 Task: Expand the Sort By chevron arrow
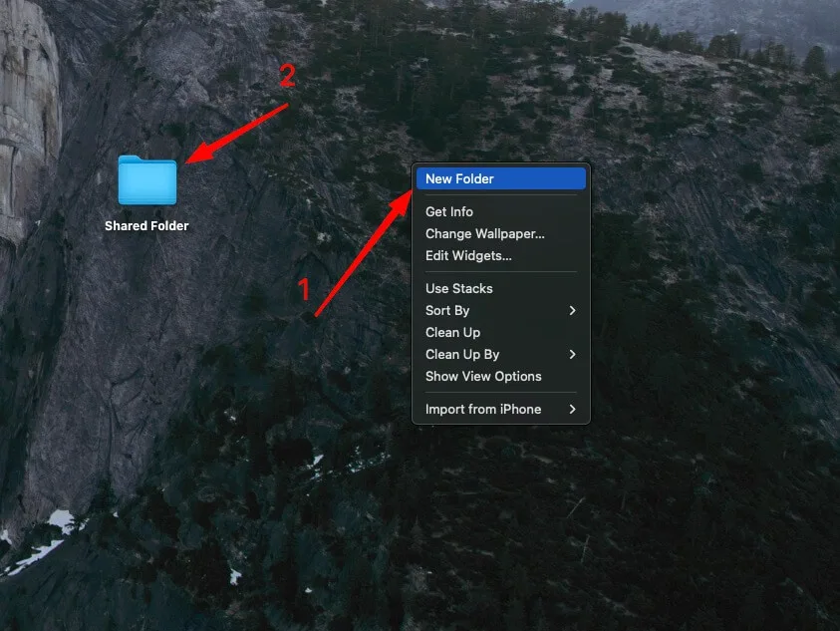(x=573, y=310)
